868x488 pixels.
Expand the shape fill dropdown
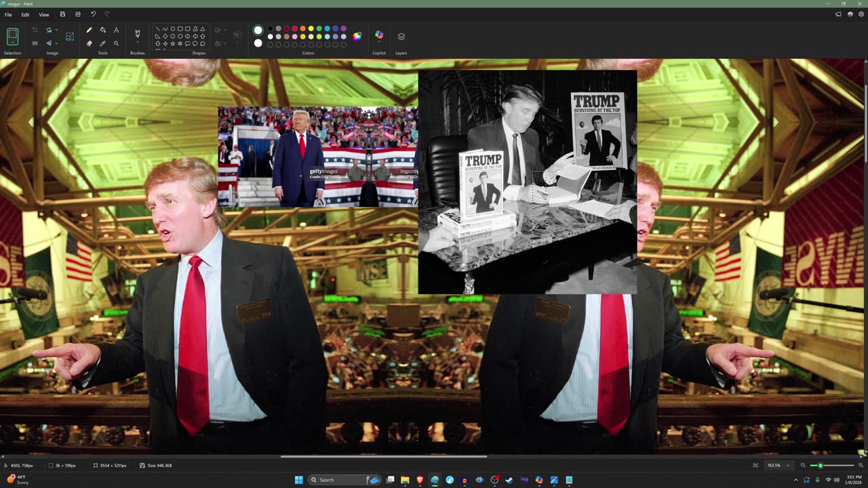[x=225, y=43]
